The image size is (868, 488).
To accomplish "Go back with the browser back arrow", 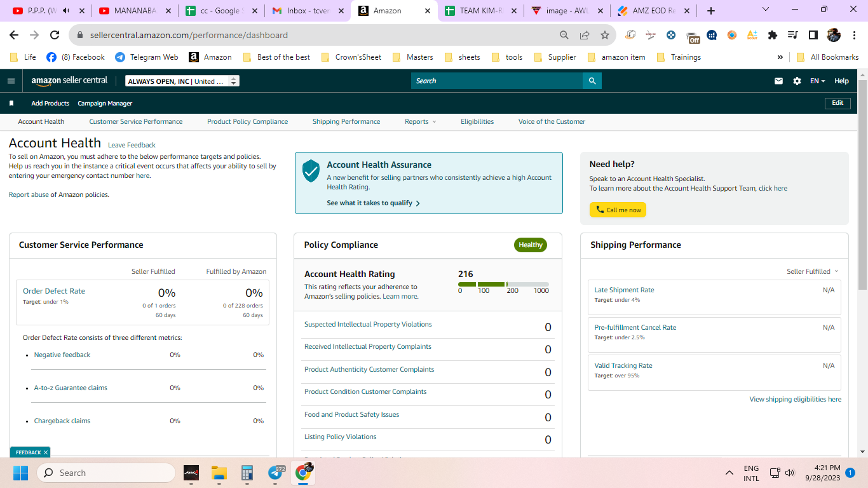I will pos(14,35).
